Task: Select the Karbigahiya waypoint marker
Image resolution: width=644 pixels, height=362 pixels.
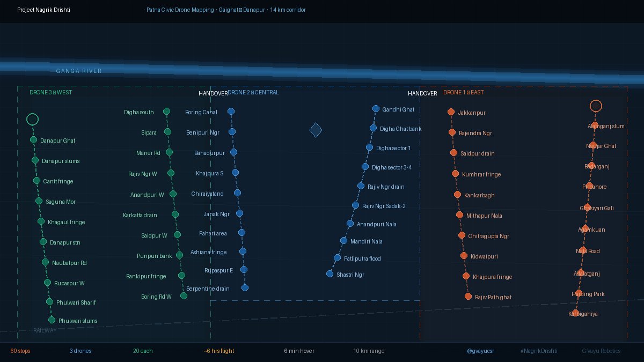Action: tap(575, 314)
